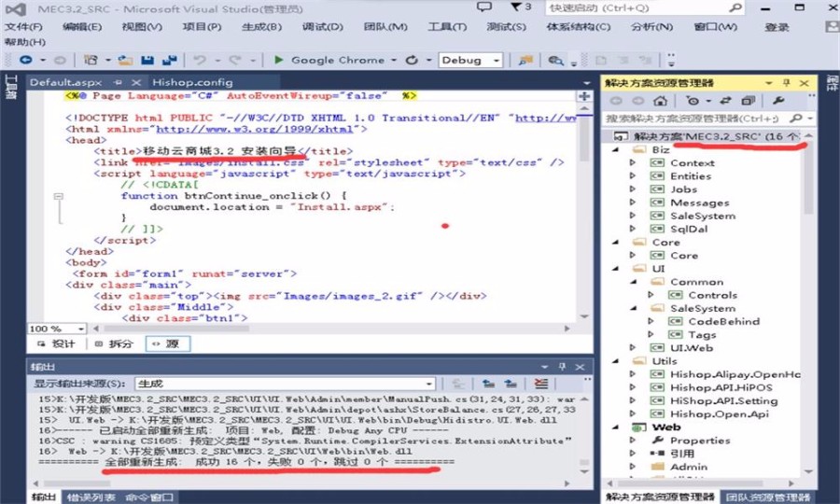Switch to the Hishop.config tab

point(193,82)
